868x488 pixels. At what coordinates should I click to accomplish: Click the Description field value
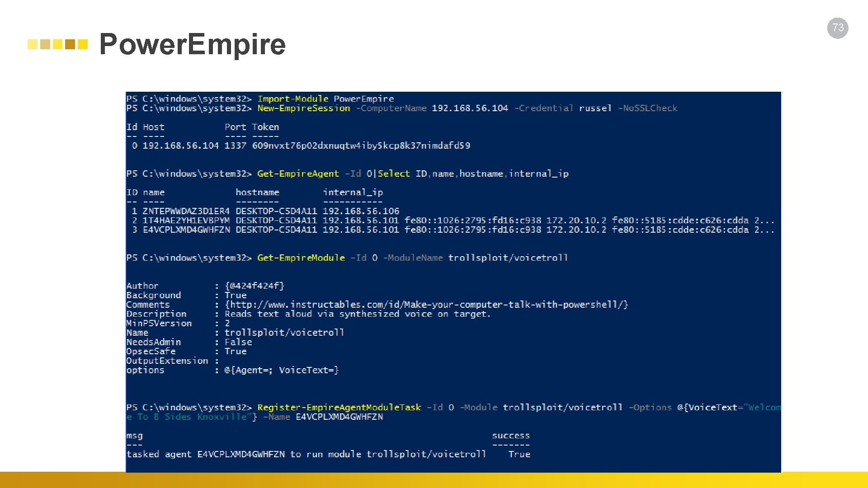pos(357,314)
